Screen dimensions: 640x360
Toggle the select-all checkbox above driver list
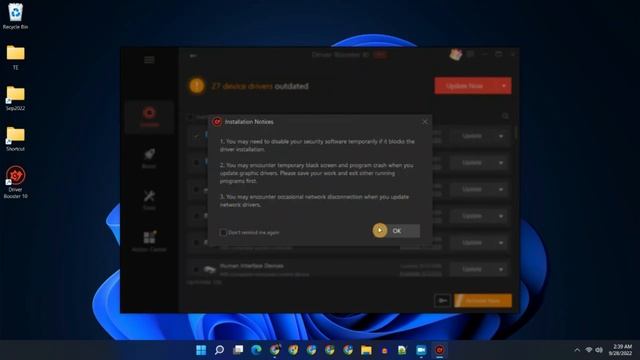[190, 117]
